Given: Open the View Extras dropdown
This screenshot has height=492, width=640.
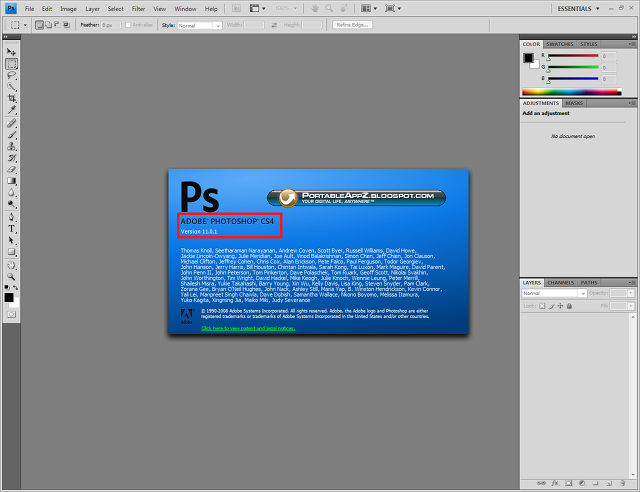Looking at the screenshot, I should pyautogui.click(x=258, y=8).
